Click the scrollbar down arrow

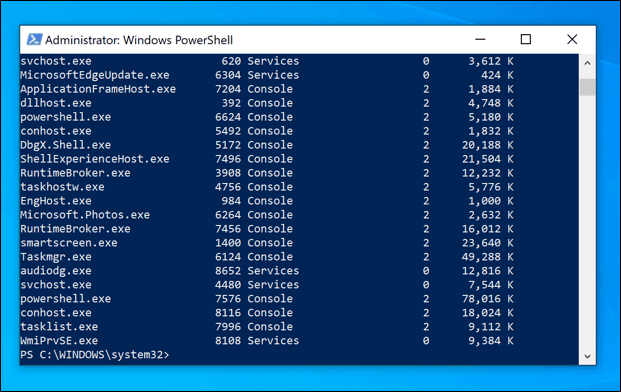[587, 356]
